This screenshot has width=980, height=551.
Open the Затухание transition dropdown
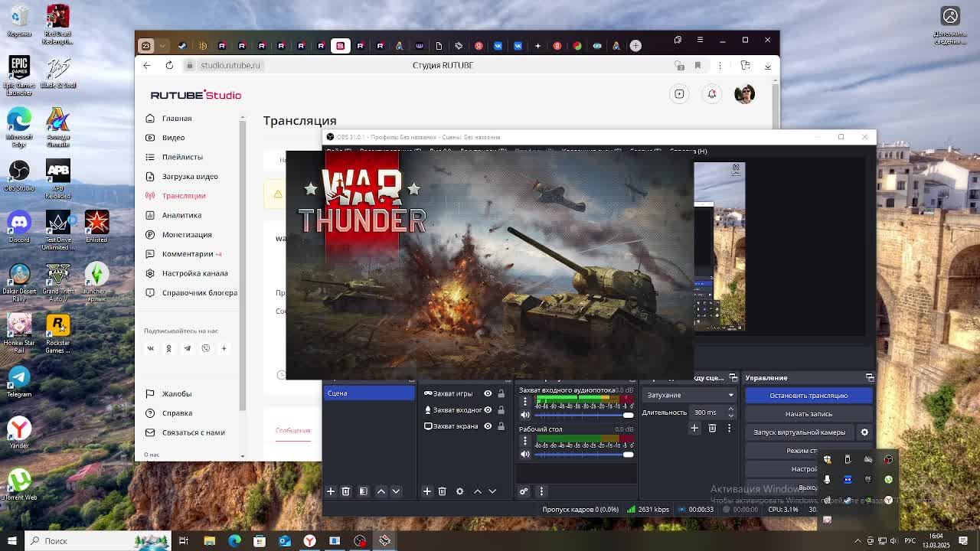click(x=689, y=396)
